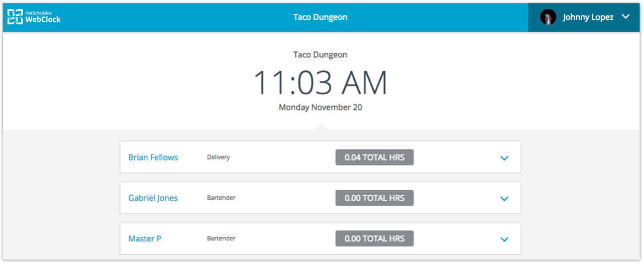Open Master P employee link

tap(145, 239)
